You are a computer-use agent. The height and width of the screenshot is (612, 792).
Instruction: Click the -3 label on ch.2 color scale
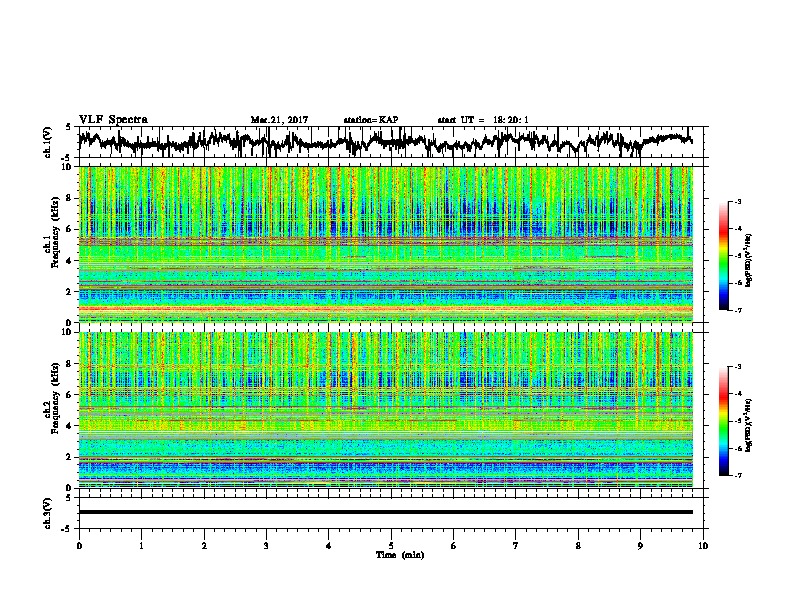738,367
